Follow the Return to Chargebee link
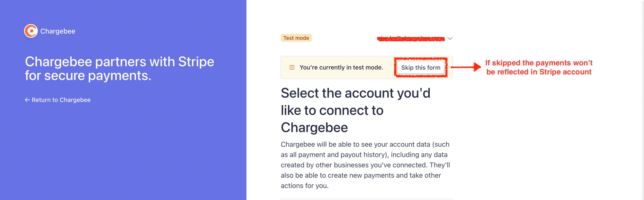Viewport: 644px width, 200px height. coord(61,100)
